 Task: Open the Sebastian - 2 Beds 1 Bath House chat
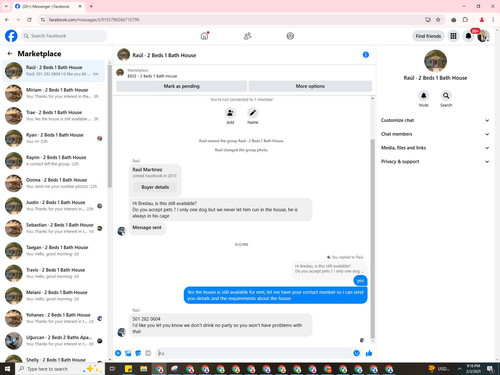[54, 228]
